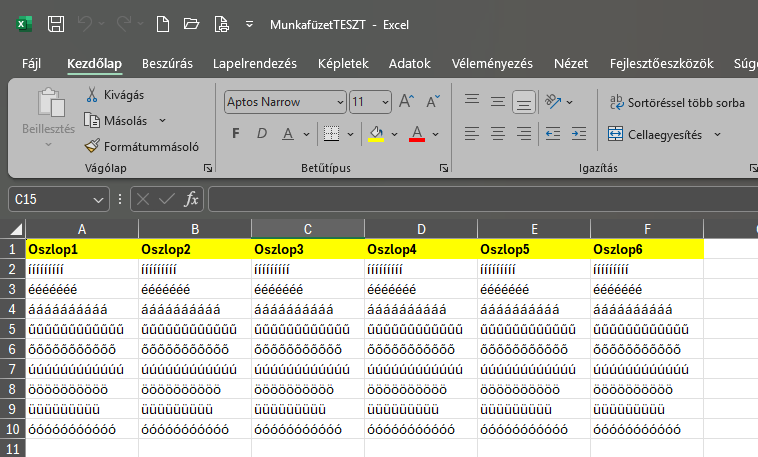Click the Redo arrow icon

(124, 24)
